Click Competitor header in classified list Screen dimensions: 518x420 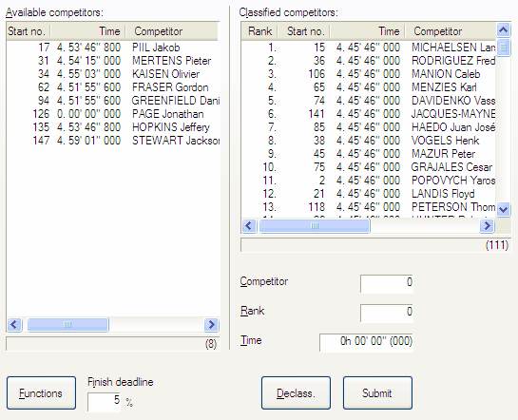[451, 31]
